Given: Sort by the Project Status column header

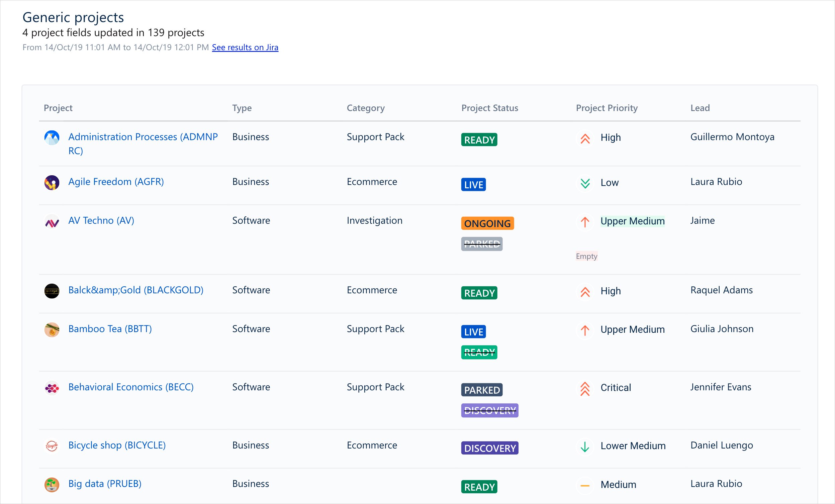Looking at the screenshot, I should point(489,108).
